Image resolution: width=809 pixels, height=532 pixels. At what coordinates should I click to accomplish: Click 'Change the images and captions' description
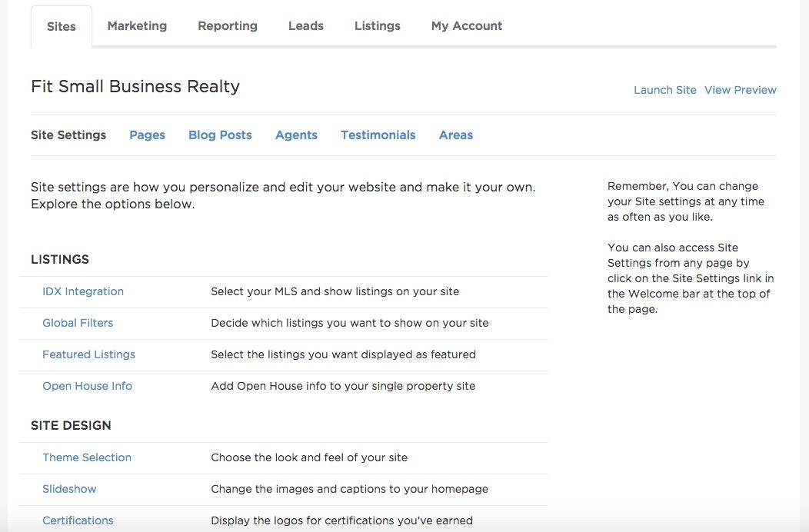pos(349,489)
